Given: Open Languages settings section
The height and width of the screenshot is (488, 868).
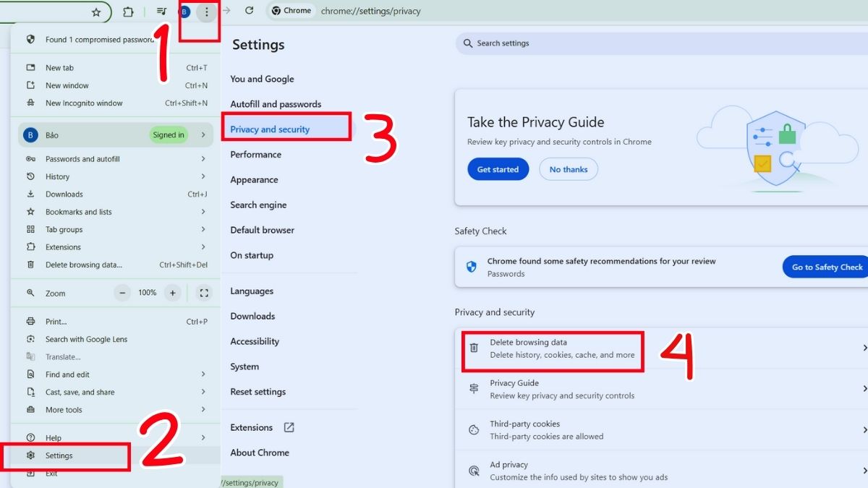Looking at the screenshot, I should pyautogui.click(x=252, y=291).
